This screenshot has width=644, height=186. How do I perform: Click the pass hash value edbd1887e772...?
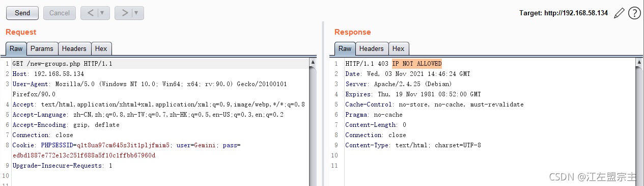[84, 155]
